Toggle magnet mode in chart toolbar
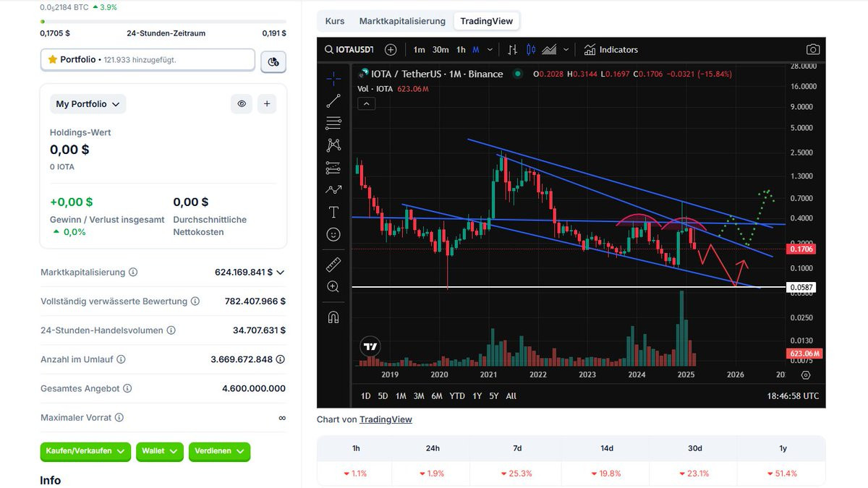This screenshot has width=868, height=488. (x=333, y=317)
